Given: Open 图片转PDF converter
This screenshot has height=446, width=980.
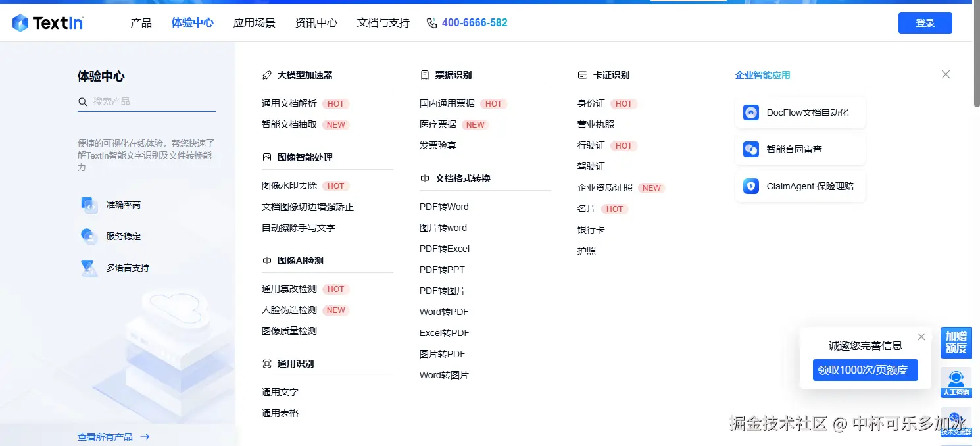Looking at the screenshot, I should click(x=443, y=355).
